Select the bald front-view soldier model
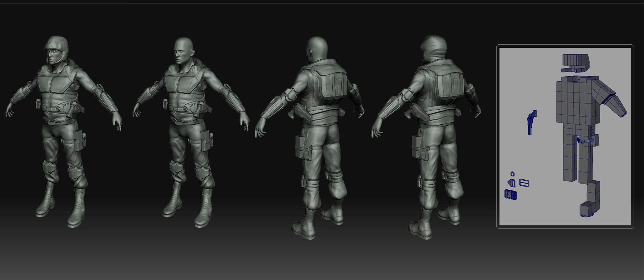644x280 pixels. [x=191, y=131]
